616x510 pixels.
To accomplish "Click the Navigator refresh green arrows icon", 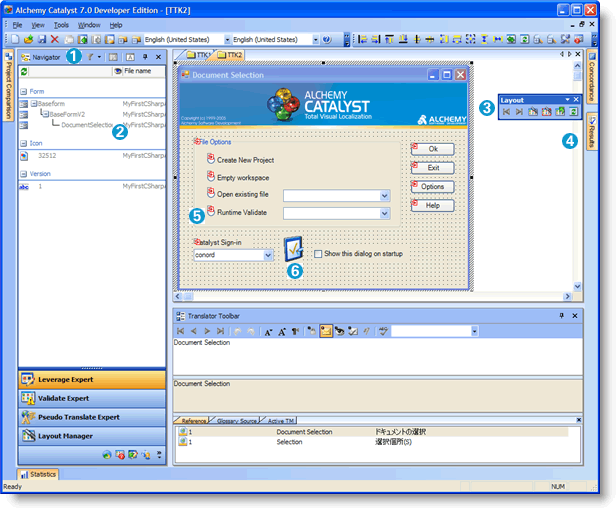I will click(x=24, y=71).
